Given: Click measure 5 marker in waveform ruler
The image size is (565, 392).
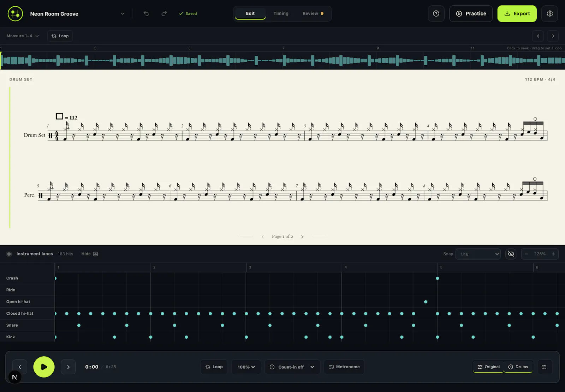Looking at the screenshot, I should (189, 48).
